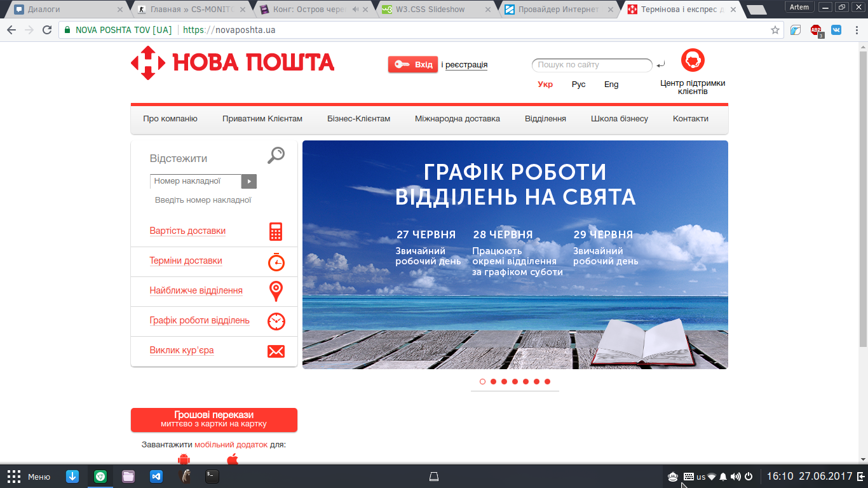Switch site language to Eng
868x488 pixels.
(x=611, y=85)
